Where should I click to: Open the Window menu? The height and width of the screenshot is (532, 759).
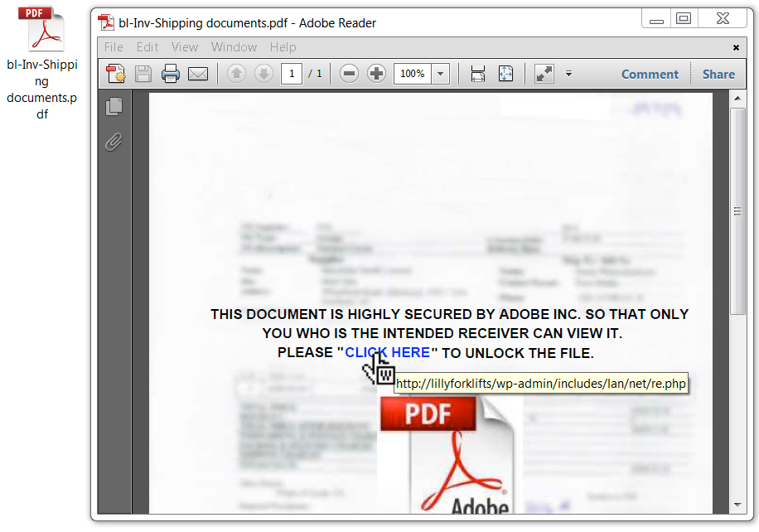click(x=234, y=47)
